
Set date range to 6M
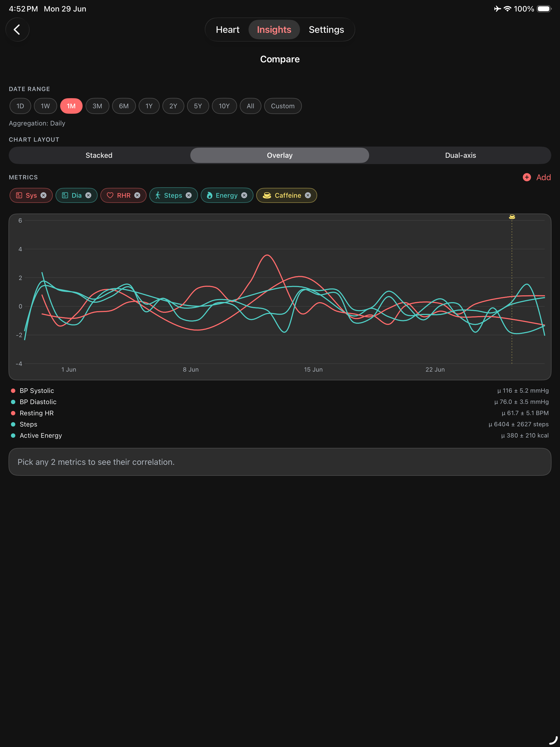[124, 106]
